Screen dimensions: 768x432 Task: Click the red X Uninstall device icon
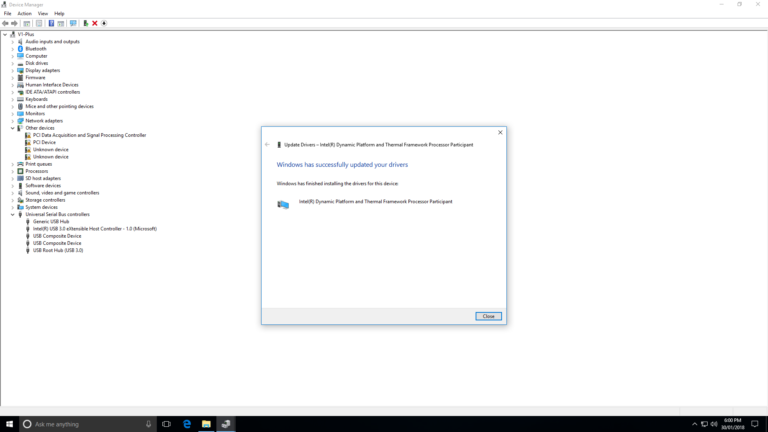tap(95, 23)
